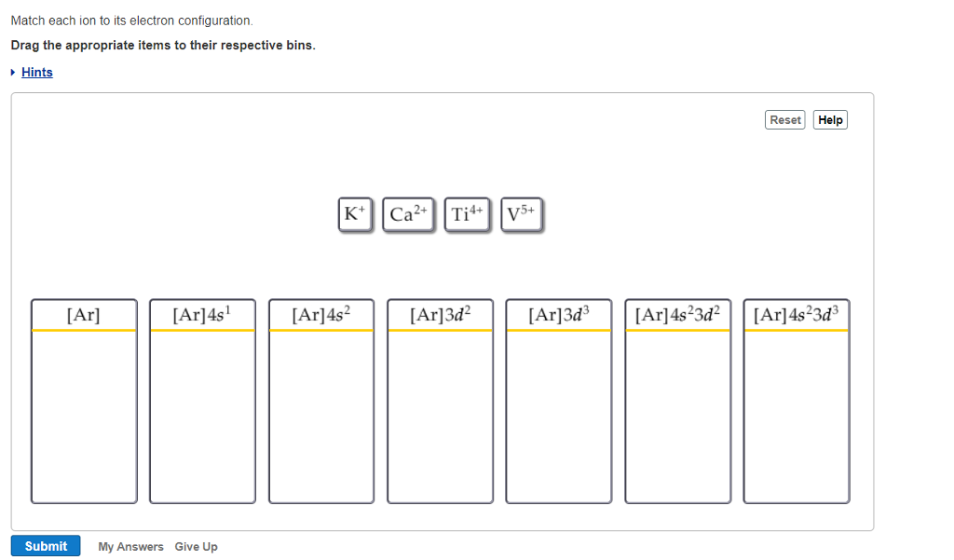The image size is (954, 560).
Task: Click Give Up
Action: point(196,546)
